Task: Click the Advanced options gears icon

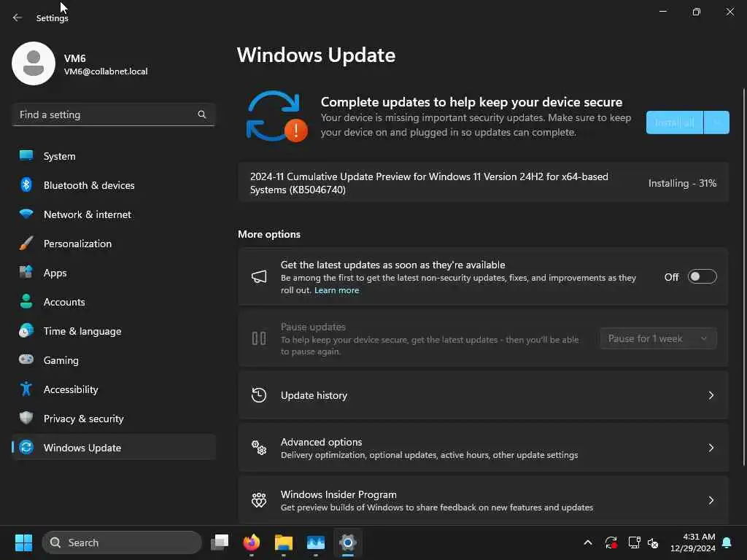Action: click(x=259, y=448)
